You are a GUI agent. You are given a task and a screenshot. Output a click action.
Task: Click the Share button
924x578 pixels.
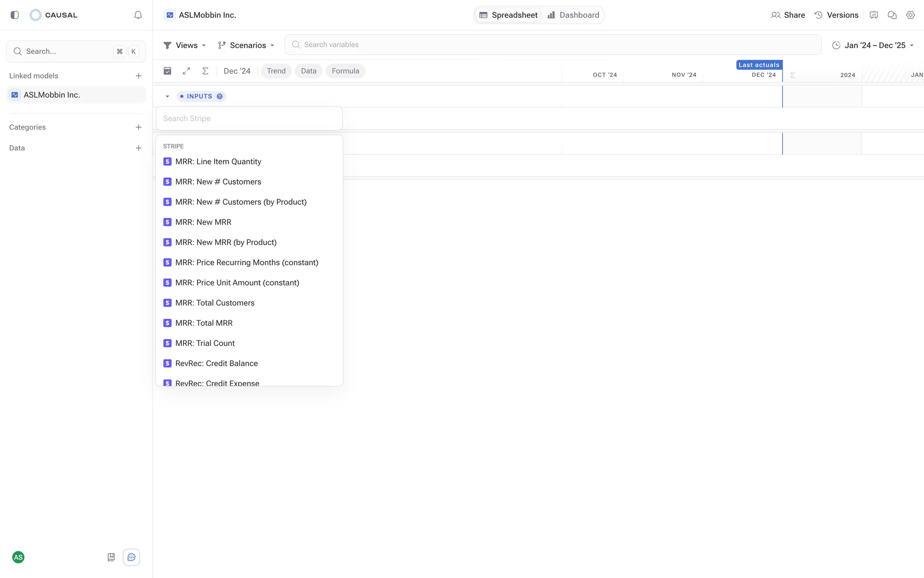[x=788, y=15]
